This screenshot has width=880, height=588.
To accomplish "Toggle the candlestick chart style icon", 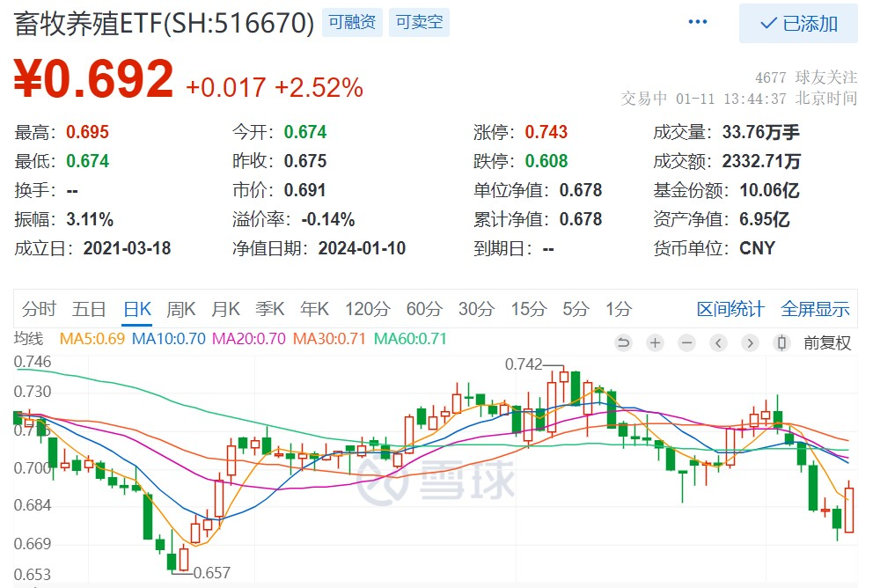I will 781,343.
